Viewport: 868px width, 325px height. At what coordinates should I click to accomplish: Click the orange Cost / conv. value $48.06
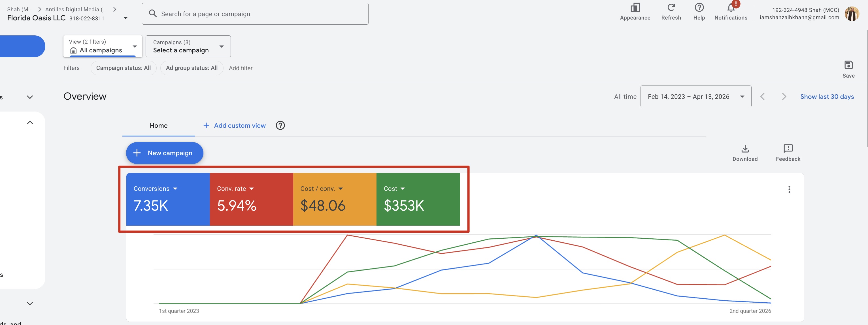coord(323,206)
